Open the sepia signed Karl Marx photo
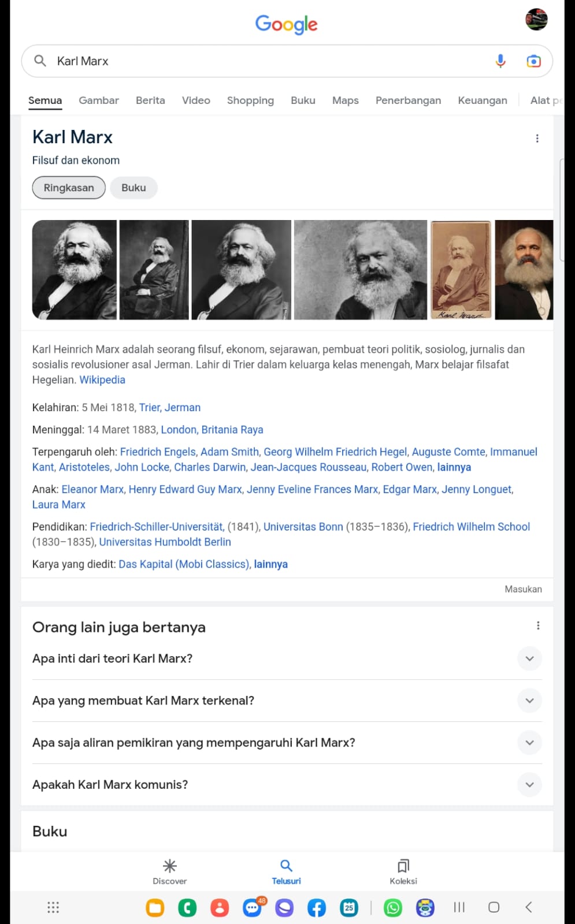This screenshot has height=924, width=575. tap(461, 270)
